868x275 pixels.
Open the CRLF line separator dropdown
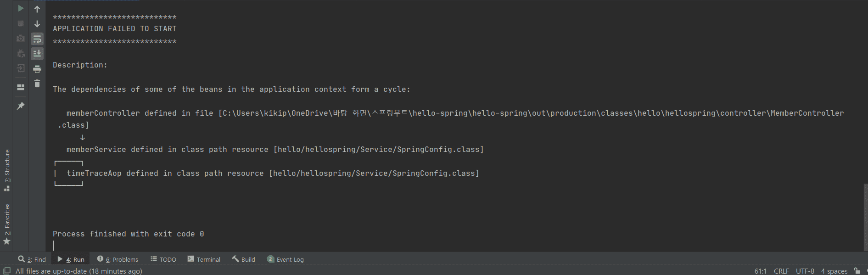click(x=781, y=271)
